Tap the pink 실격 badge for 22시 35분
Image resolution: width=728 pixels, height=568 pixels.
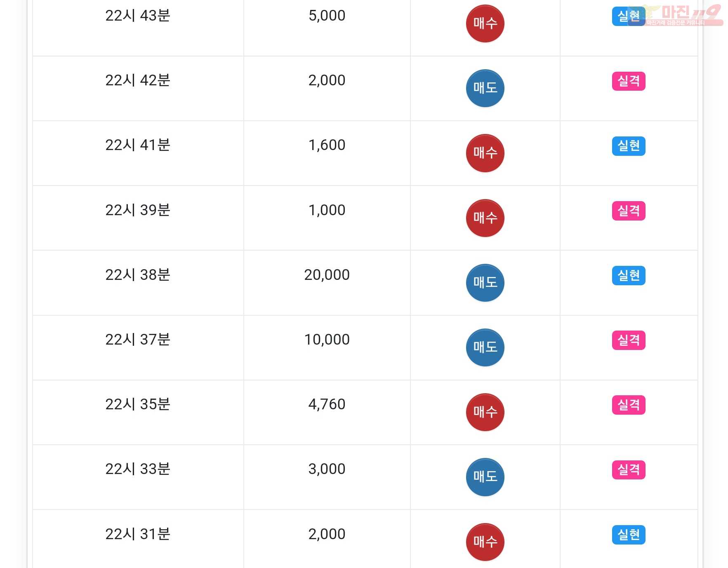[629, 405]
